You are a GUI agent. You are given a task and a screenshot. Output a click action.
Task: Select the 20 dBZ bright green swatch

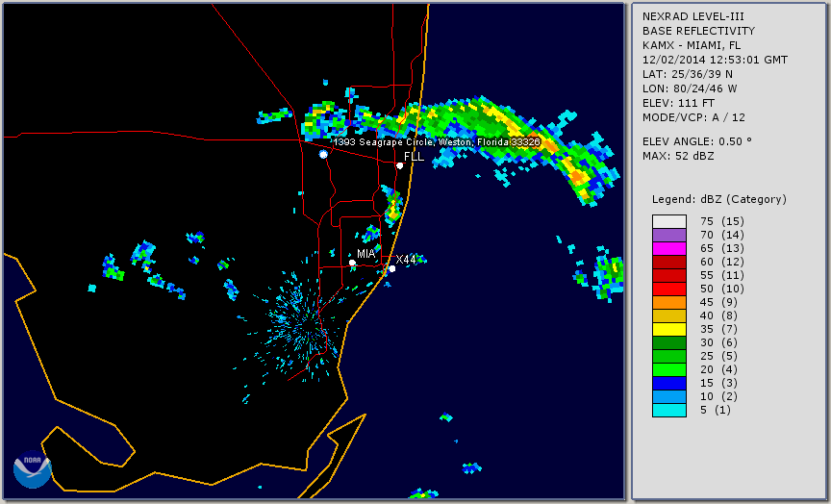669,370
